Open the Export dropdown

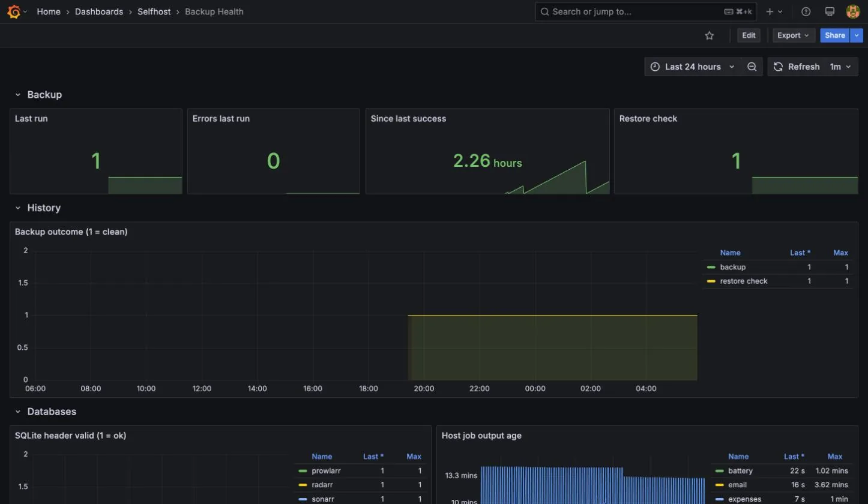pyautogui.click(x=794, y=35)
